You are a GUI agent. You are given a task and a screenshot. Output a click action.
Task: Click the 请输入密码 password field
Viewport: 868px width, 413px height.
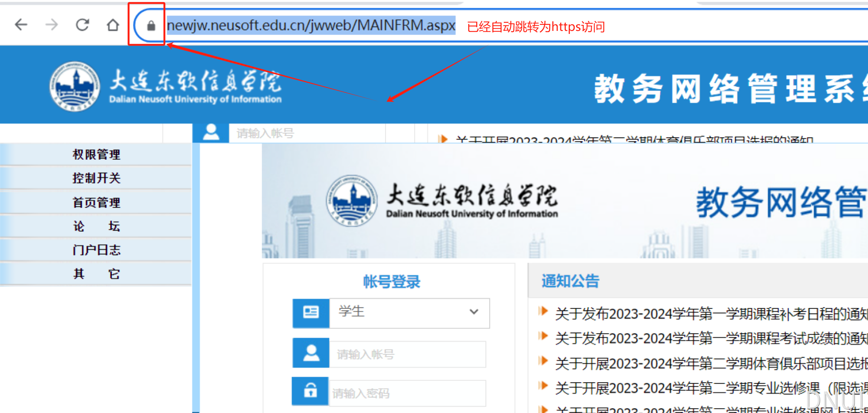pos(407,393)
